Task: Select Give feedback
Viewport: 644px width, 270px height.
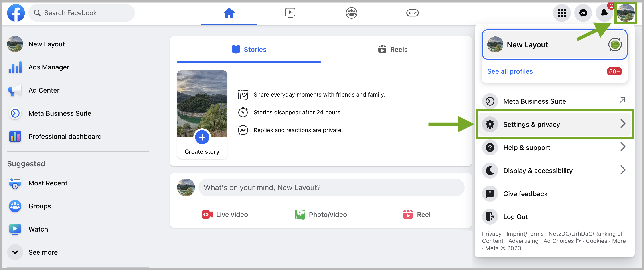Action: pyautogui.click(x=554, y=193)
